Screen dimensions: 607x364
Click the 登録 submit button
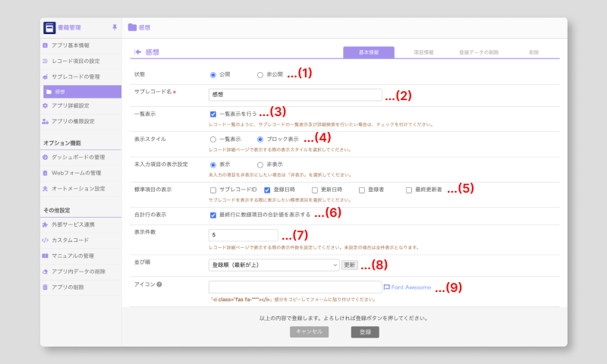365,332
